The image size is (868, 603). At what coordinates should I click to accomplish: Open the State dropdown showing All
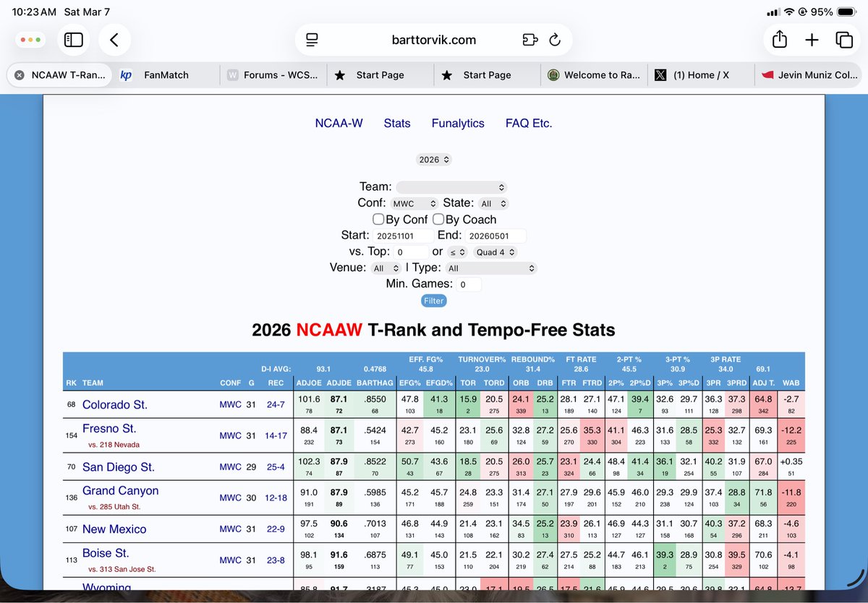tap(493, 204)
